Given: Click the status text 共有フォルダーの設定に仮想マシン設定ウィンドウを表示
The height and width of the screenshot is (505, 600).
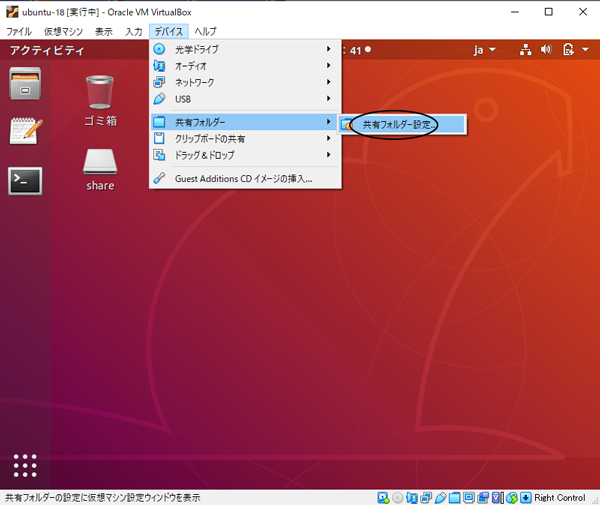Looking at the screenshot, I should pyautogui.click(x=103, y=498).
